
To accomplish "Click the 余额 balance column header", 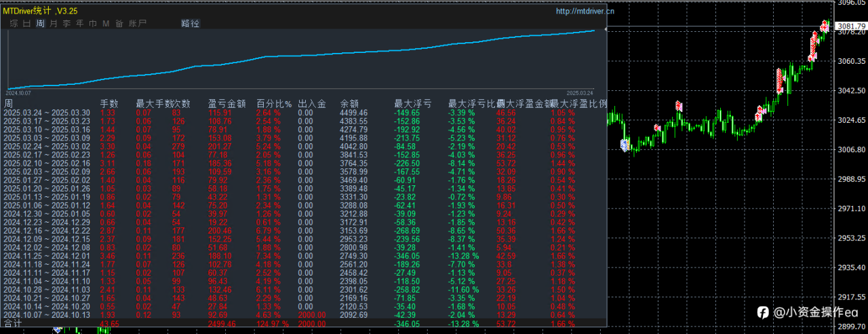I will [x=349, y=104].
